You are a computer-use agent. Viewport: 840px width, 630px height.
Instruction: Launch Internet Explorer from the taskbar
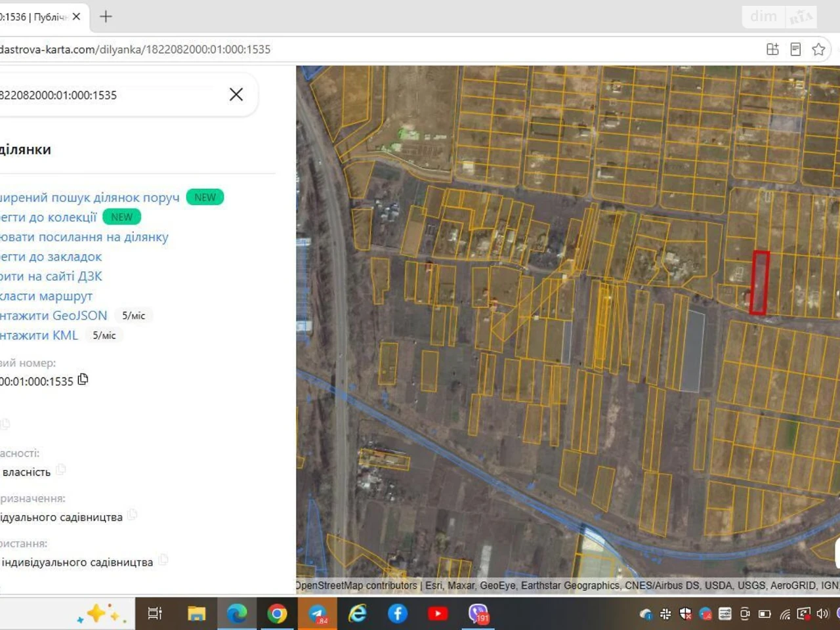(x=358, y=614)
